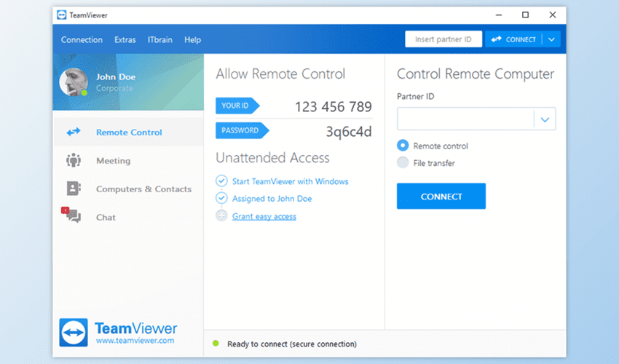This screenshot has width=619, height=364.
Task: Open the Chat bubbles icon
Action: coord(74,216)
